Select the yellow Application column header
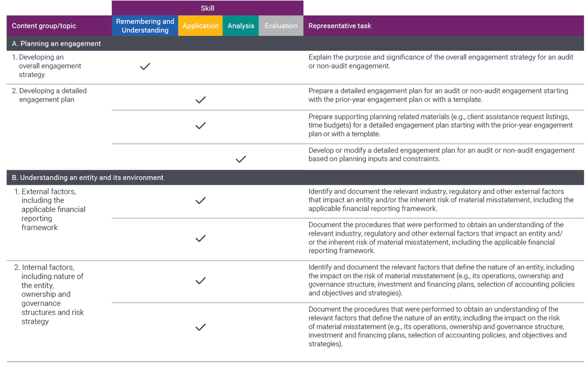 [200, 26]
